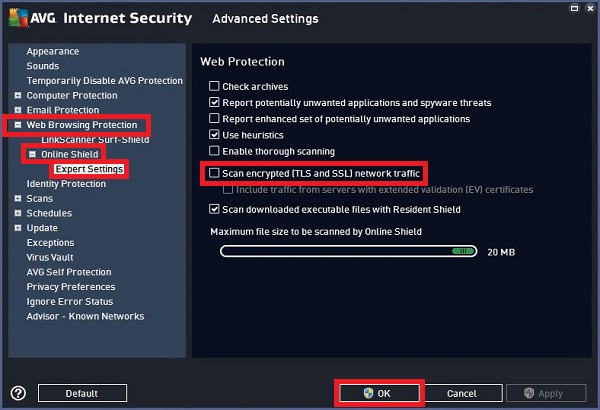Select Identity Protection in settings tree
Image resolution: width=600 pixels, height=410 pixels.
tap(66, 184)
